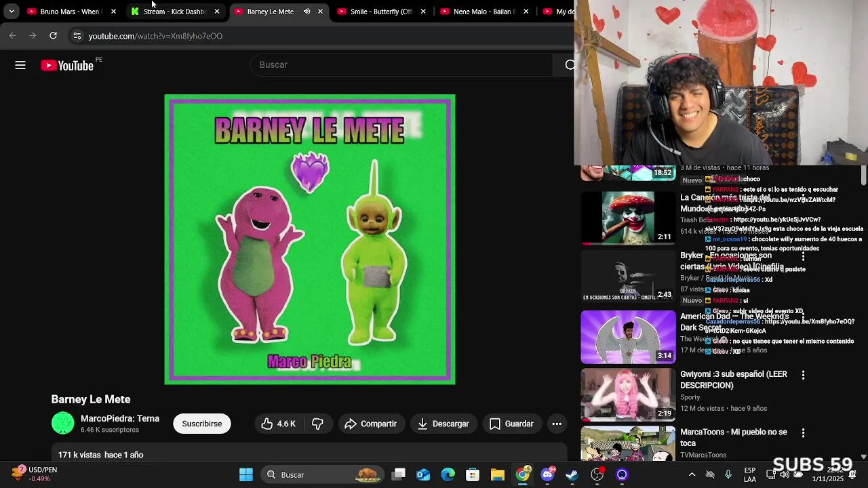
Task: Toggle microphone icon in system tray
Action: click(728, 474)
